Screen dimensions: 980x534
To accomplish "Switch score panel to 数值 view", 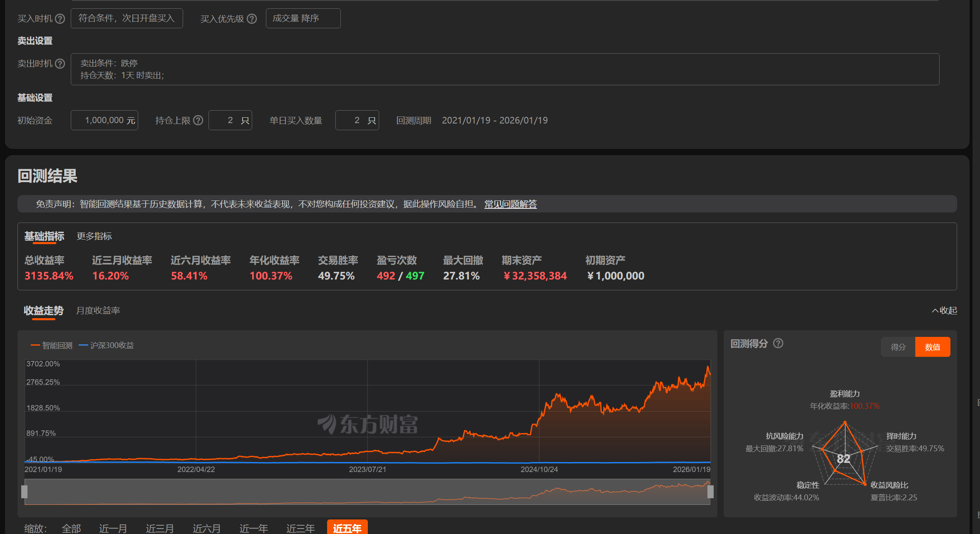I will [x=932, y=347].
